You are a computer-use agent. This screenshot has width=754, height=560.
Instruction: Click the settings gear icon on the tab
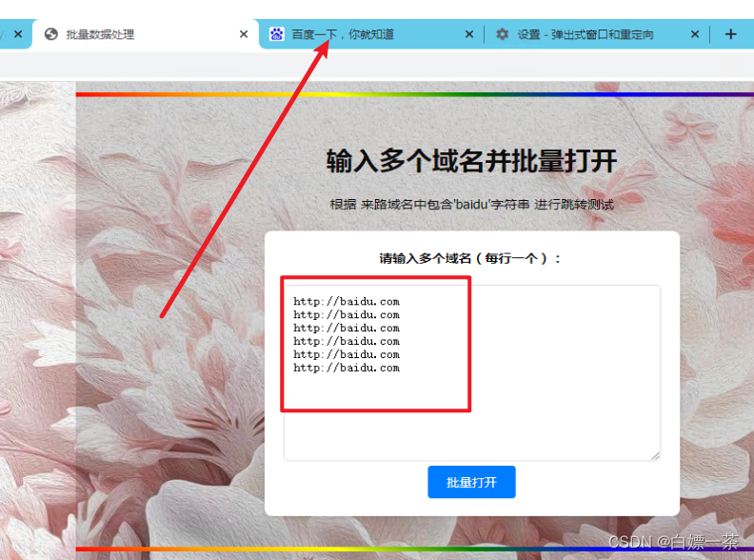(502, 34)
